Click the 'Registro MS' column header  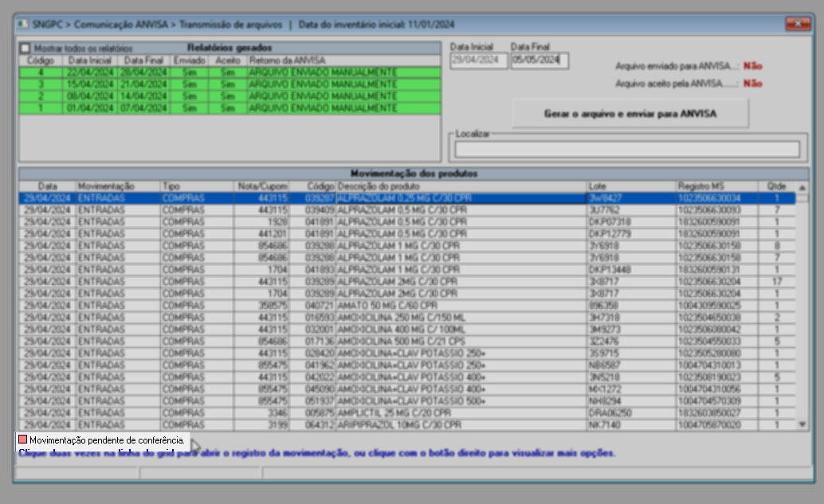(x=716, y=186)
